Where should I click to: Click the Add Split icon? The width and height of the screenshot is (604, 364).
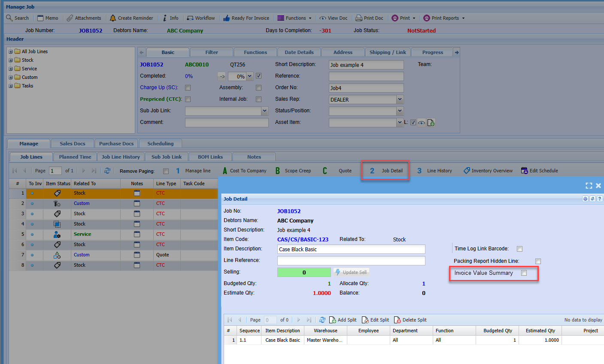pos(333,320)
